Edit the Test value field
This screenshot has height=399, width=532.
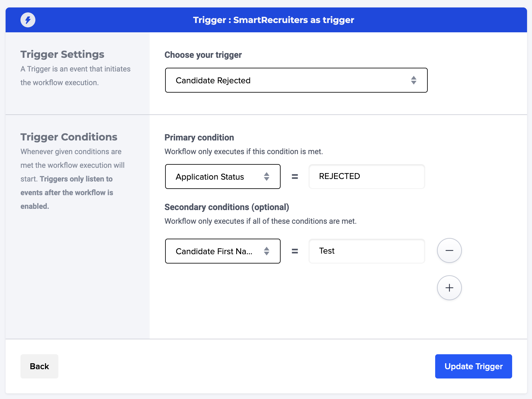pyautogui.click(x=367, y=251)
